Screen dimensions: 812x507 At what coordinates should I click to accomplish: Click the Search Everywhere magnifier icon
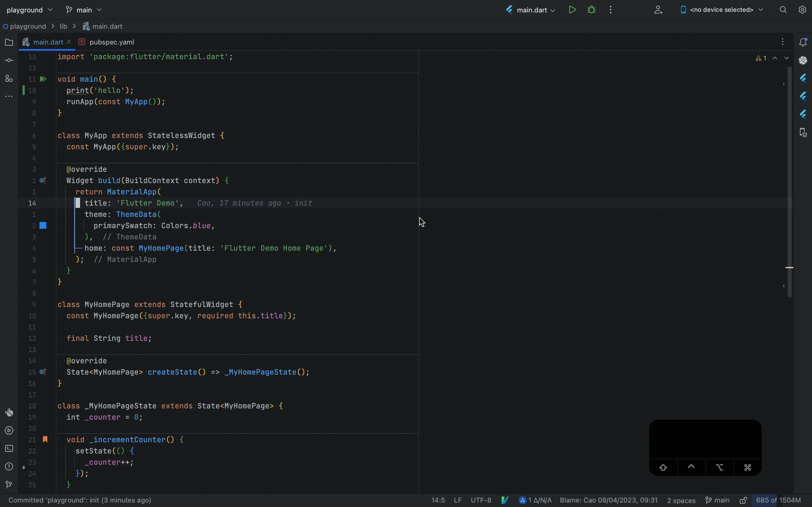[x=783, y=10]
